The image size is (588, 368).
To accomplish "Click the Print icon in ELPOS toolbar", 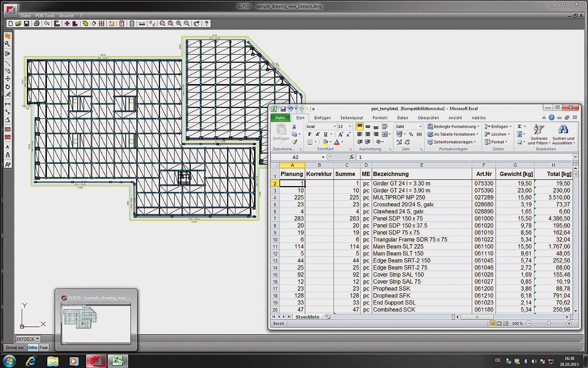I will 37,24.
